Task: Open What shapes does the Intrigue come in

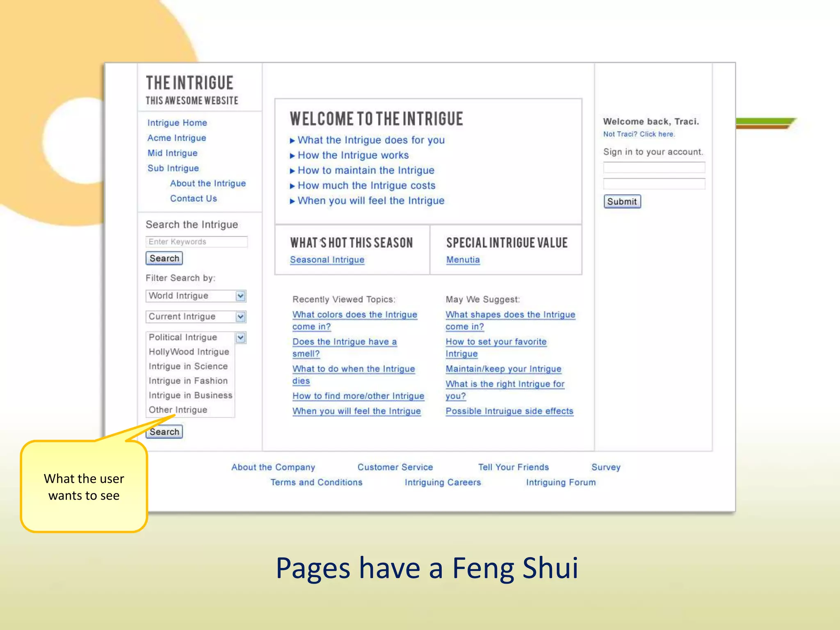Action: (x=511, y=320)
